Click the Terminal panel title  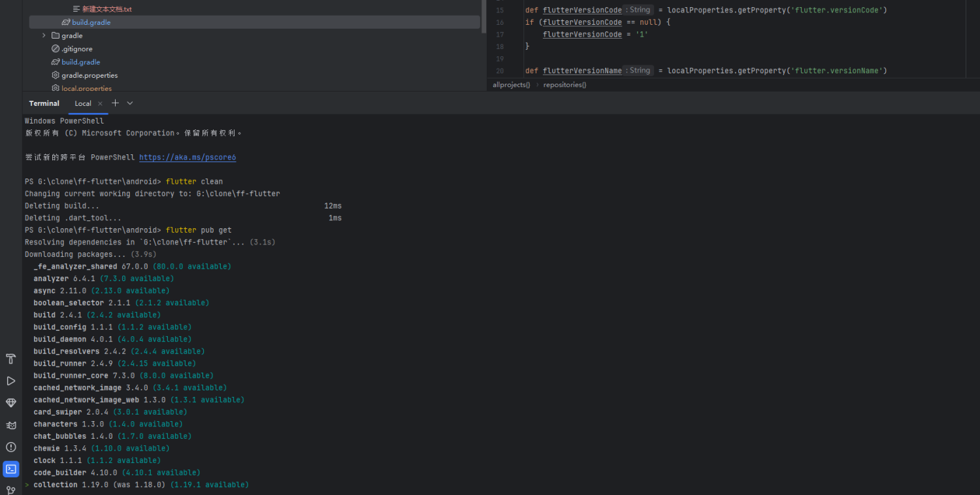(44, 103)
